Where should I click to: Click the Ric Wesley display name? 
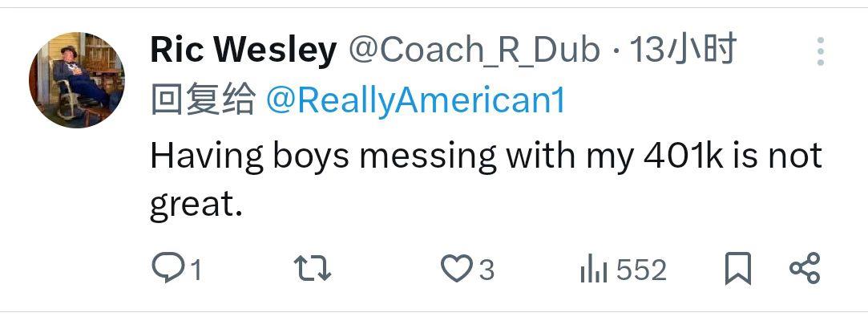(x=243, y=51)
